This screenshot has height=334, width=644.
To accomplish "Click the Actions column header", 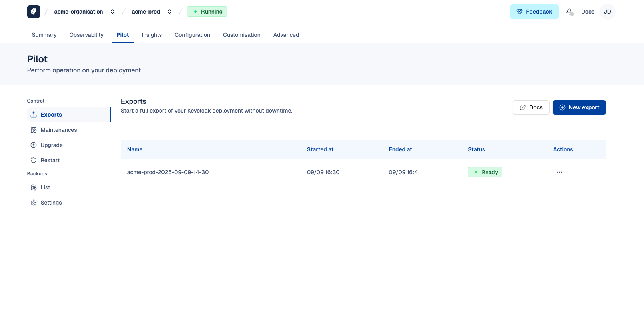I will pyautogui.click(x=563, y=149).
